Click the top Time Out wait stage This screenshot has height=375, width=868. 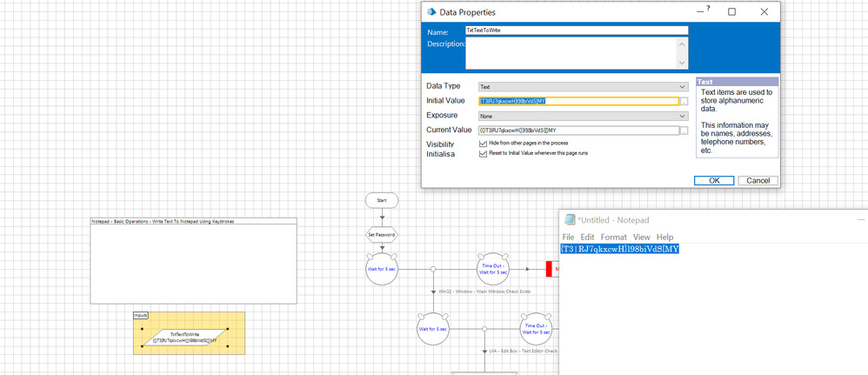[x=493, y=269]
